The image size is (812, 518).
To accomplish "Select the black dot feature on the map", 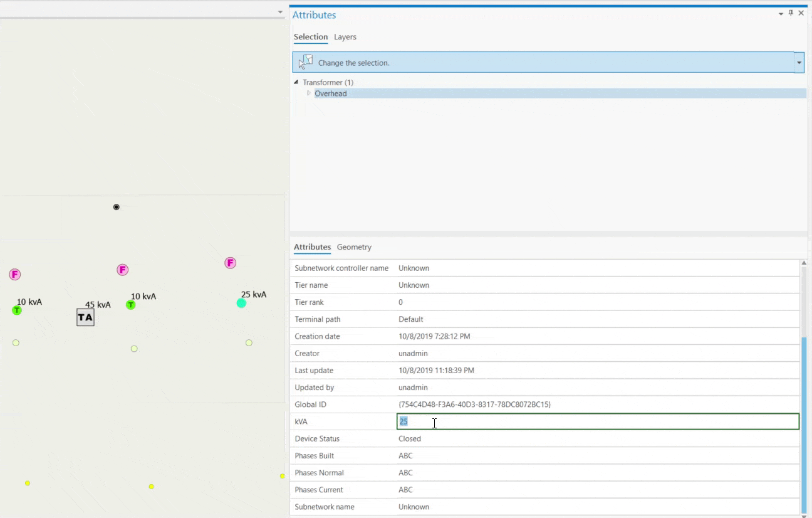I will tap(116, 207).
